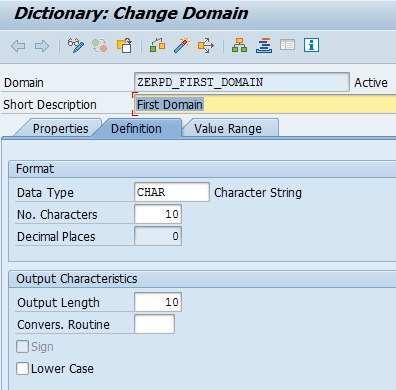The image size is (396, 390).
Task: Click the No. Characters field
Action: 158,214
